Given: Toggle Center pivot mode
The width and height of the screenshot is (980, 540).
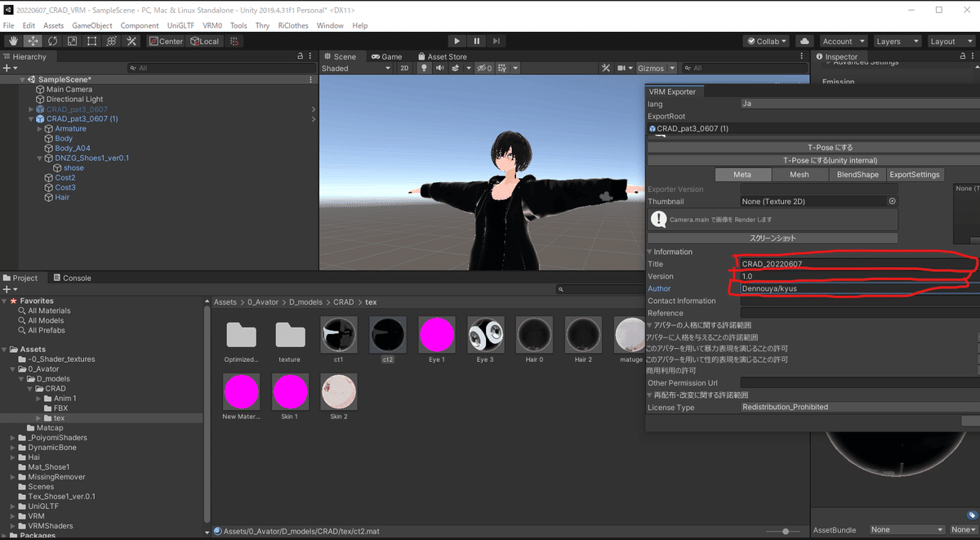Looking at the screenshot, I should [166, 41].
